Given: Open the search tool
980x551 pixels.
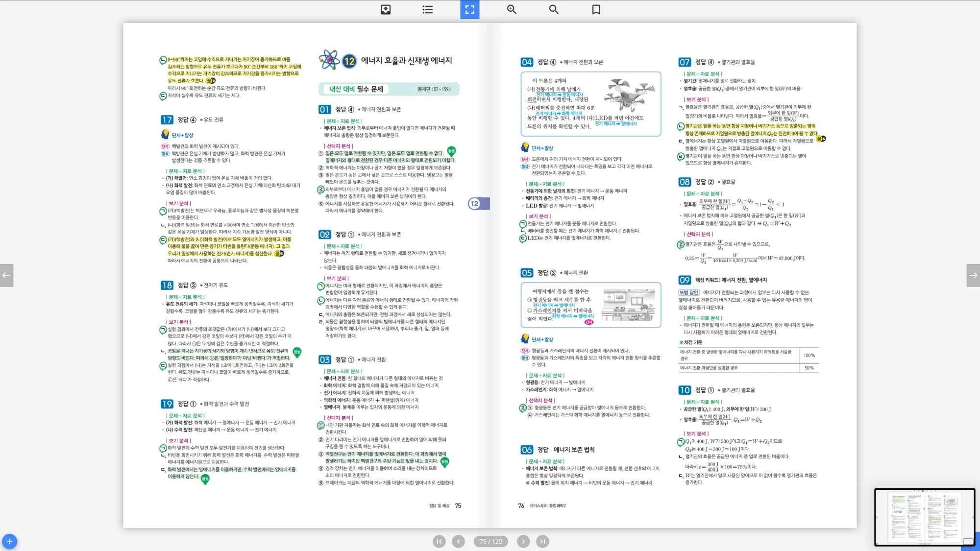Looking at the screenshot, I should [x=554, y=9].
